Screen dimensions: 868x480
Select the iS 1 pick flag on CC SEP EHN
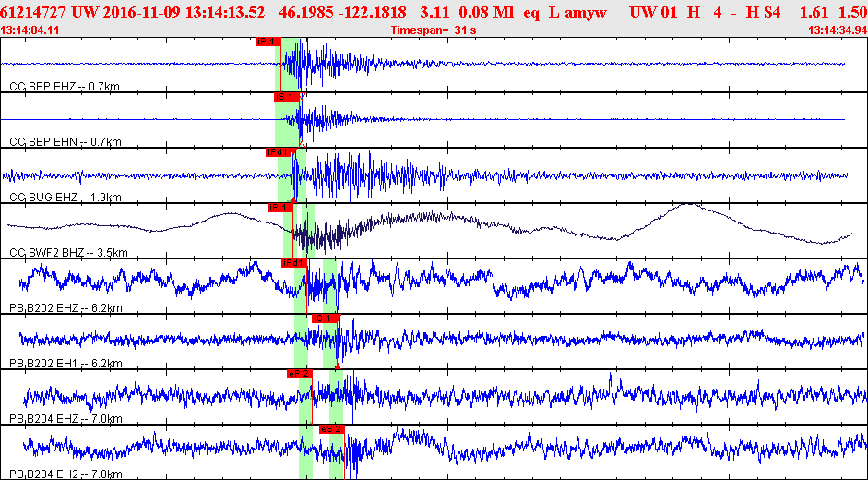[x=287, y=97]
